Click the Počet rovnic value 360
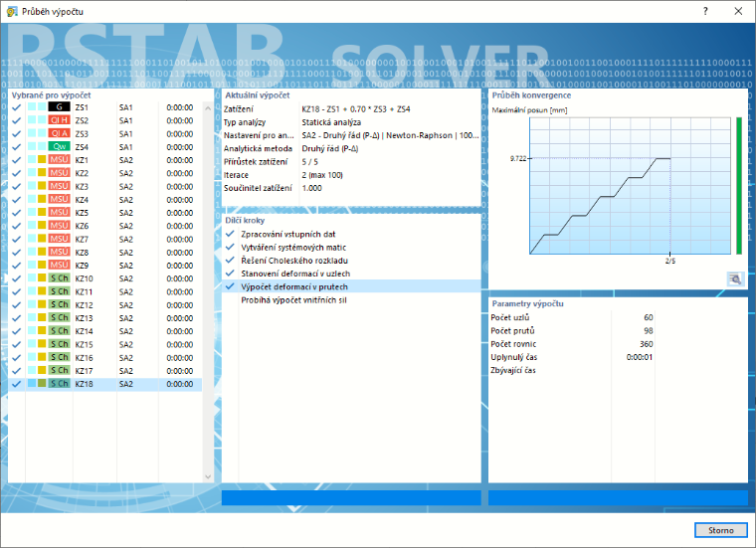The width and height of the screenshot is (756, 548). coord(646,344)
